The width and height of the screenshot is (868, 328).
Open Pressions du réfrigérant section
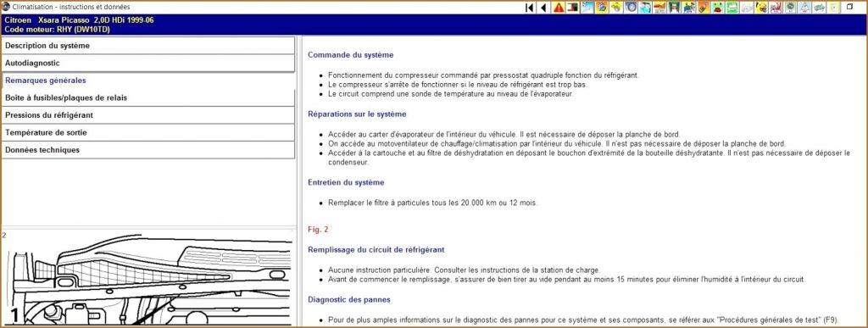(147, 115)
